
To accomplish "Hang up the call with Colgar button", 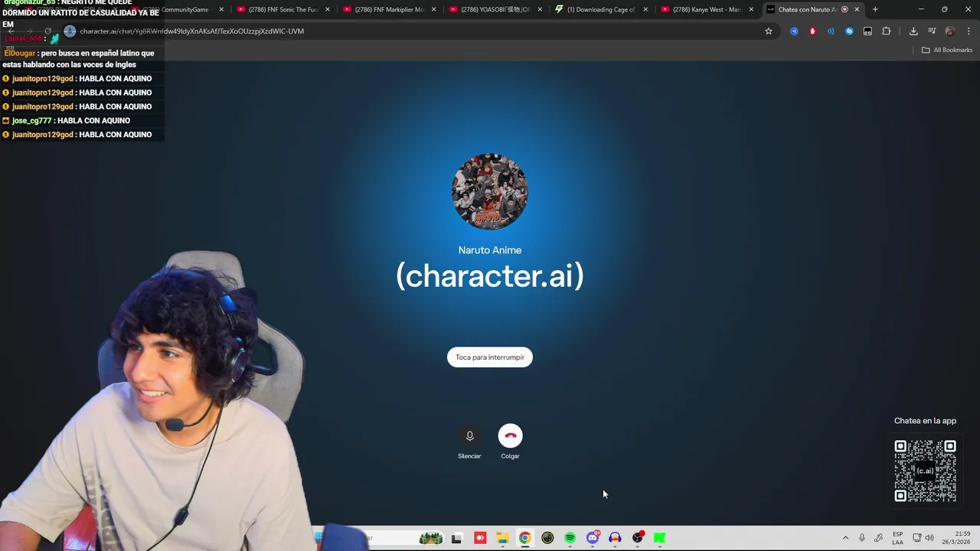I will [510, 435].
